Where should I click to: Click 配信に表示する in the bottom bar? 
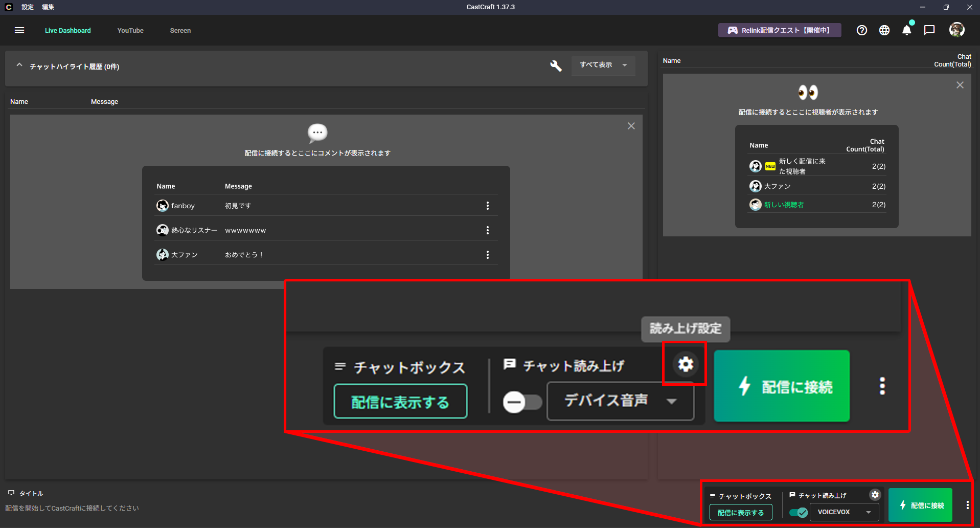point(741,512)
